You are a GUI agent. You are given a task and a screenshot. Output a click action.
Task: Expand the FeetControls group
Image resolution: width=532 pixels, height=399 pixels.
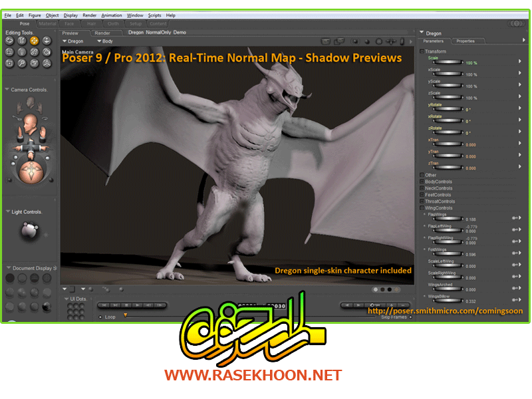pos(422,195)
